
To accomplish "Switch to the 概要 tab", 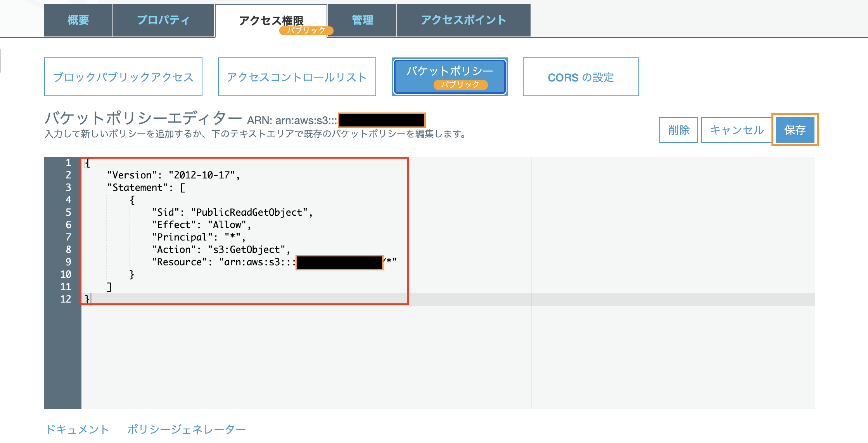I will 78,20.
